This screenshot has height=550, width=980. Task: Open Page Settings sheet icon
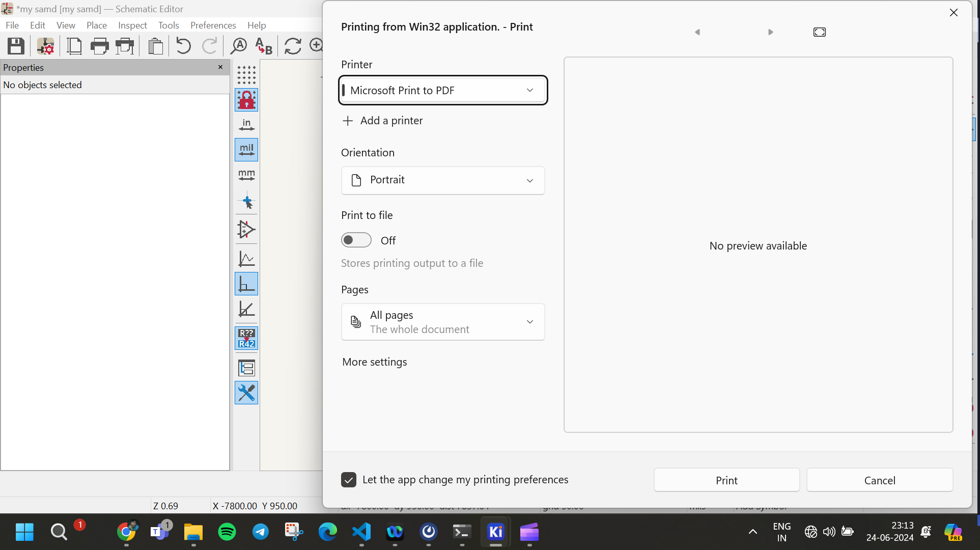click(x=74, y=46)
